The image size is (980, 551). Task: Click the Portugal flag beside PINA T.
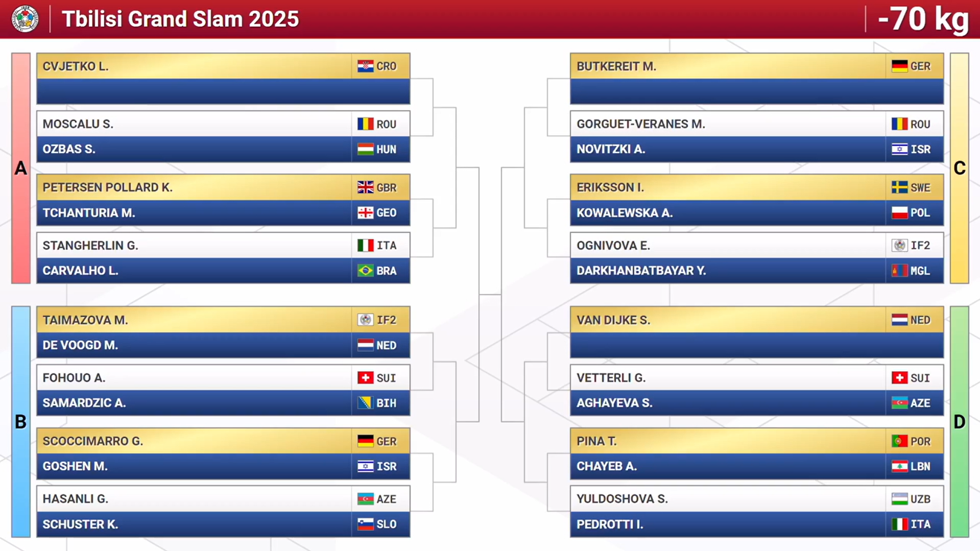coord(899,441)
